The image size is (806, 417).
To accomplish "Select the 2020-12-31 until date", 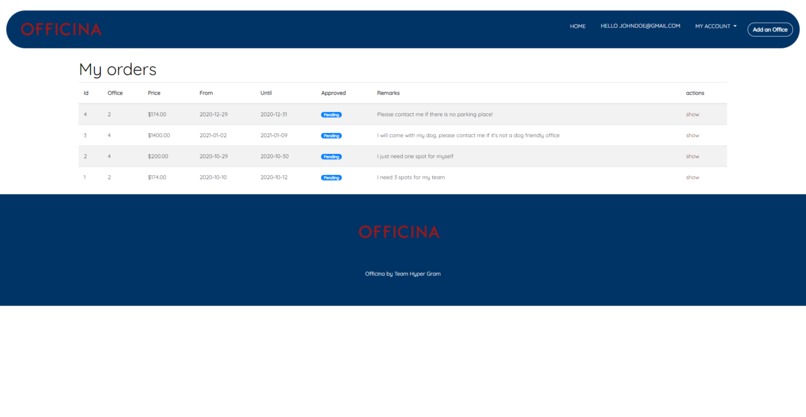I will tap(273, 114).
